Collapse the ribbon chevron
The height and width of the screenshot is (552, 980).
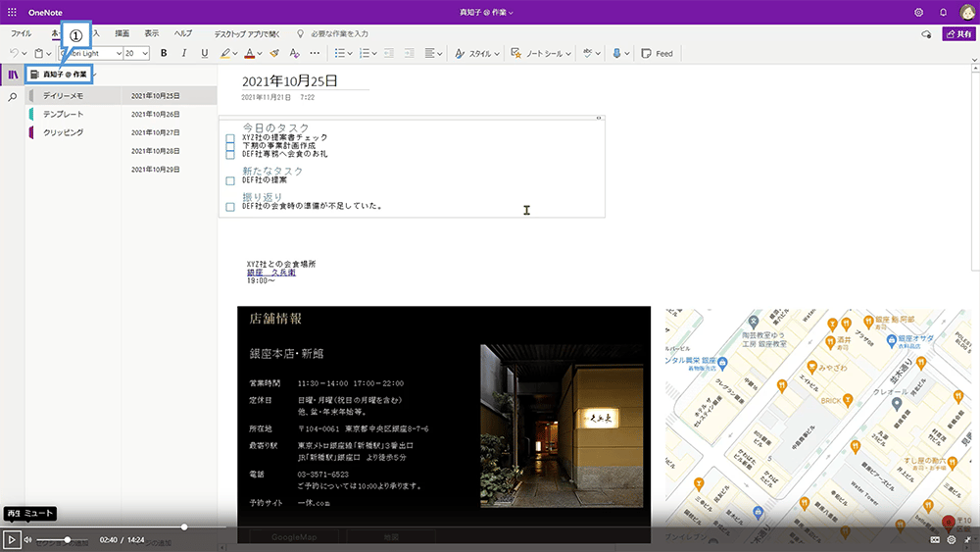click(974, 60)
